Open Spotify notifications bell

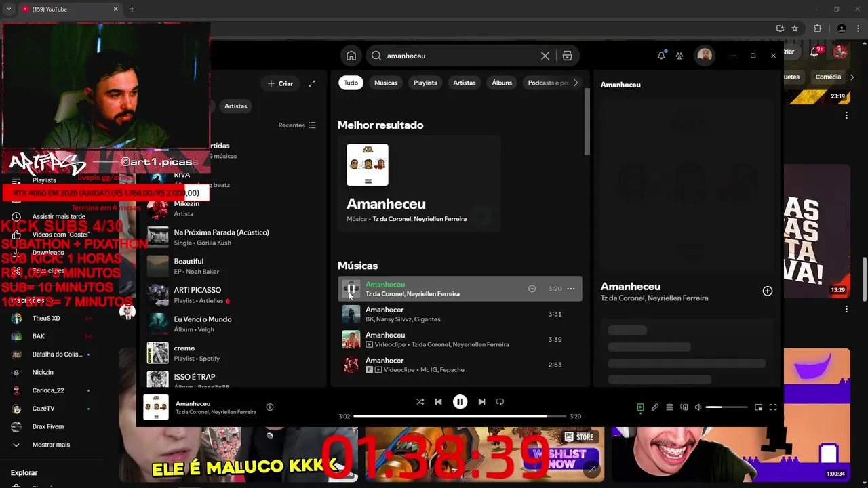pyautogui.click(x=661, y=56)
